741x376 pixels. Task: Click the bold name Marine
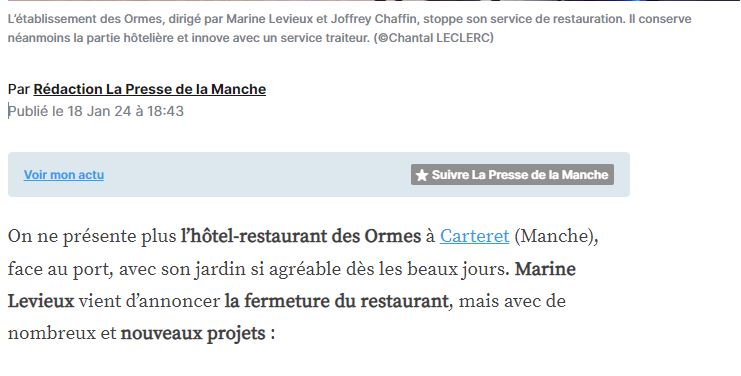(545, 269)
